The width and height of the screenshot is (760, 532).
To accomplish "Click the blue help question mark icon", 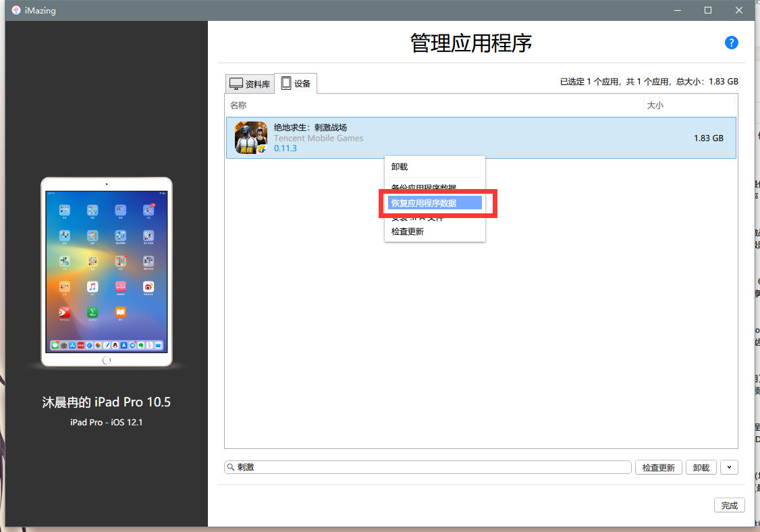I will [x=731, y=43].
